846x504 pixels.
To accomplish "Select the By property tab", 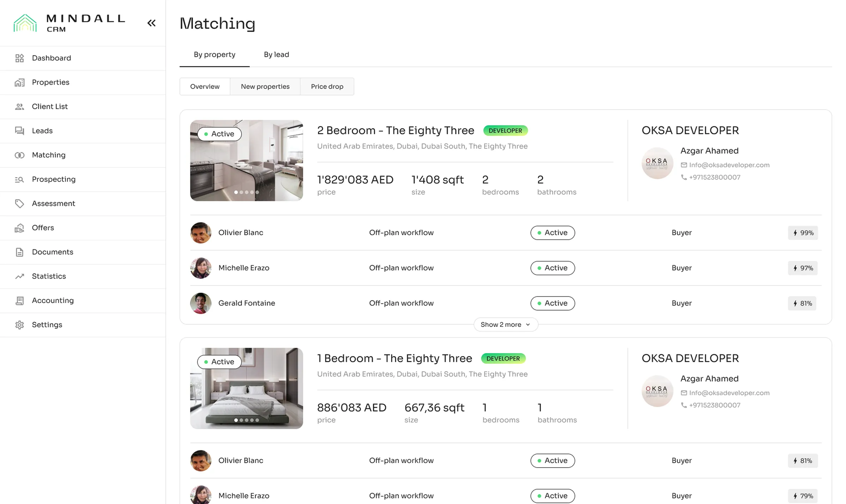I will [x=214, y=55].
